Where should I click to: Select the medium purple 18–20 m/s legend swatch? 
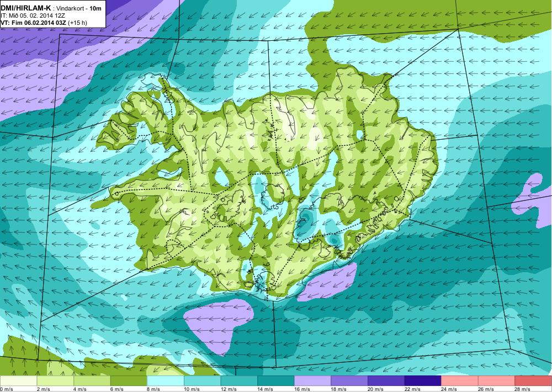pyautogui.click(x=349, y=381)
